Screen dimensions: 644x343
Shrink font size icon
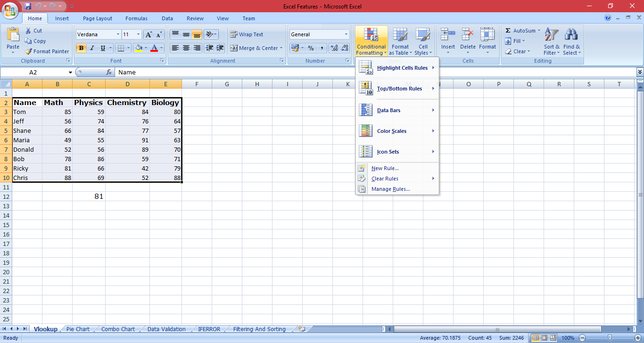coord(159,34)
